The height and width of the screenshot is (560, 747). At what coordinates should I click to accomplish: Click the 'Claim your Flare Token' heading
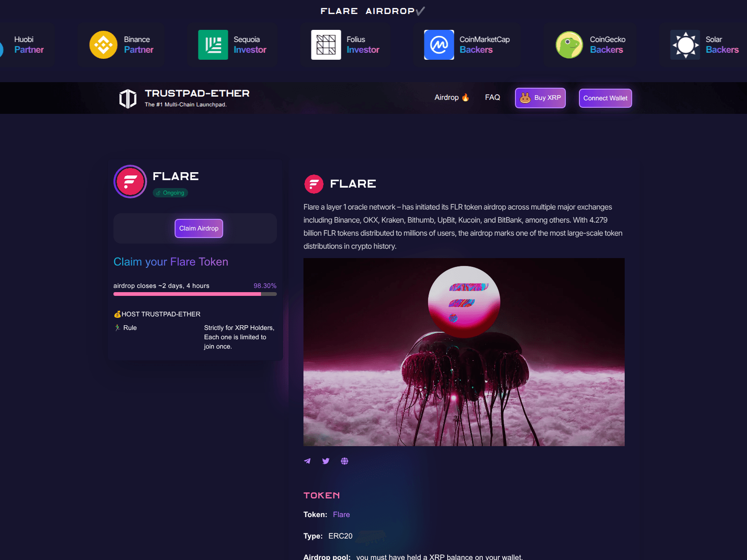tap(171, 262)
